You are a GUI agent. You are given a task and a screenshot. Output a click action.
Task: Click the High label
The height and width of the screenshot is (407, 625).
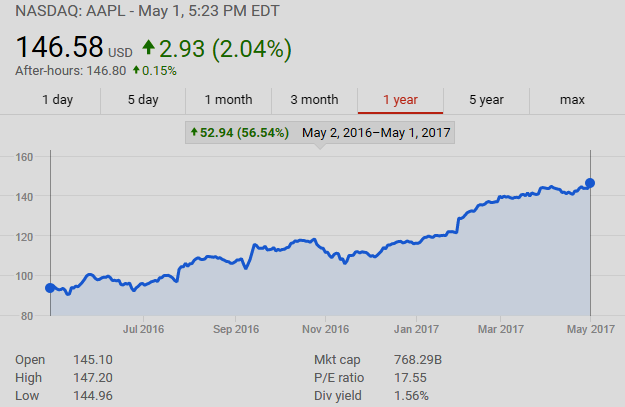(28, 378)
